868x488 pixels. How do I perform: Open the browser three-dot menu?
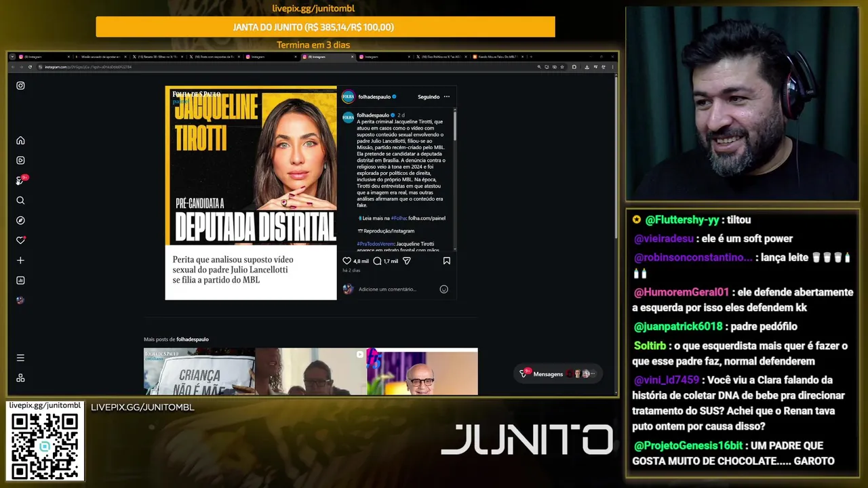[612, 67]
